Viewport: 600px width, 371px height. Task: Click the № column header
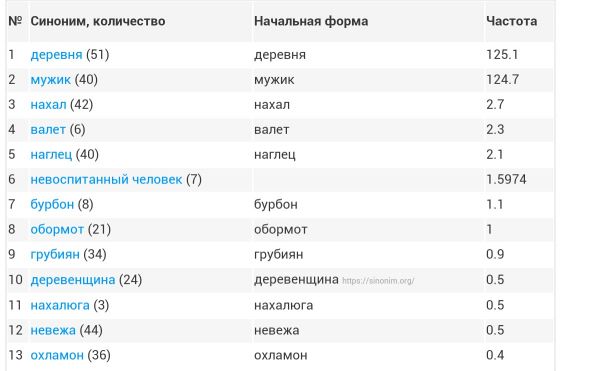point(15,21)
